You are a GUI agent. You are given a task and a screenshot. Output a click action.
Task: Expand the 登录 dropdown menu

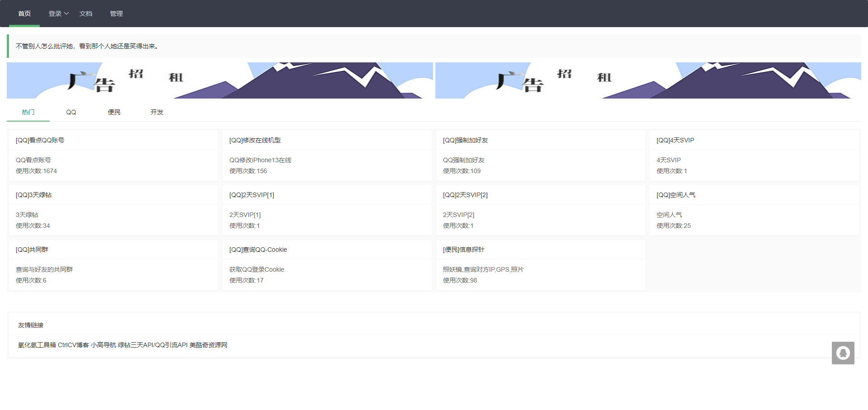[58, 14]
